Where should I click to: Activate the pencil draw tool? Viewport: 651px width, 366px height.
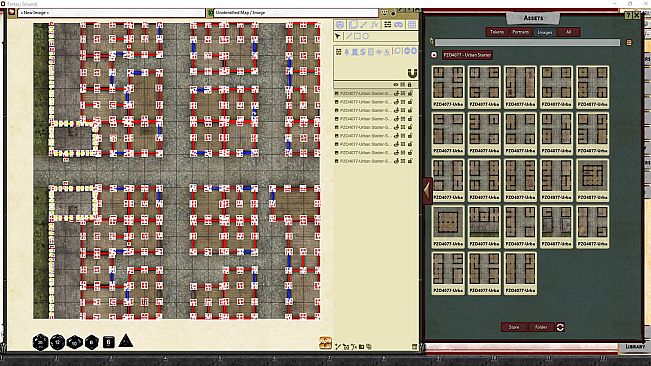point(364,25)
